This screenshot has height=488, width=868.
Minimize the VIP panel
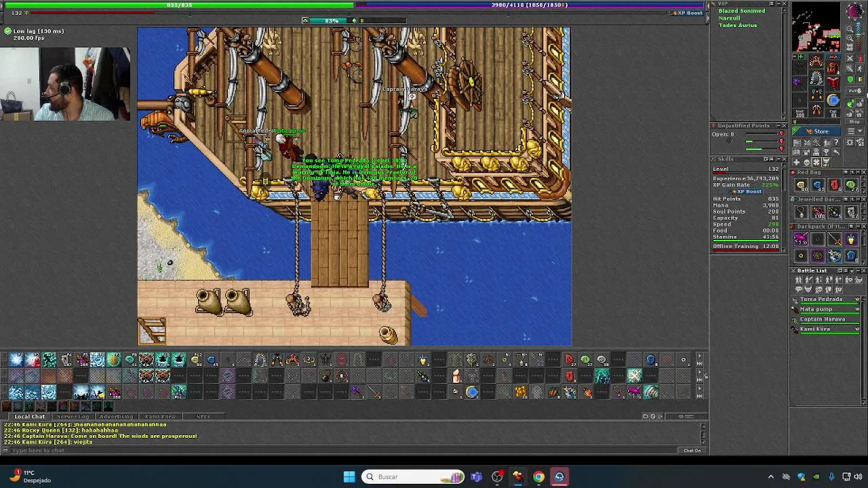(x=778, y=4)
